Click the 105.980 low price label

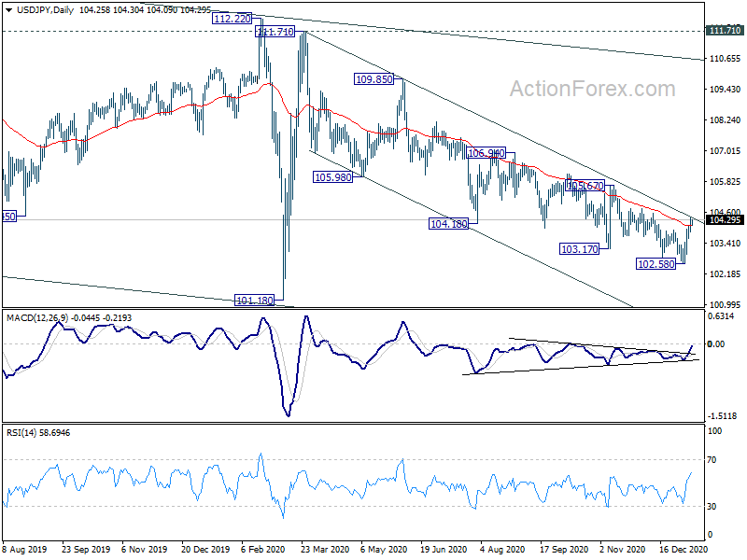[333, 177]
